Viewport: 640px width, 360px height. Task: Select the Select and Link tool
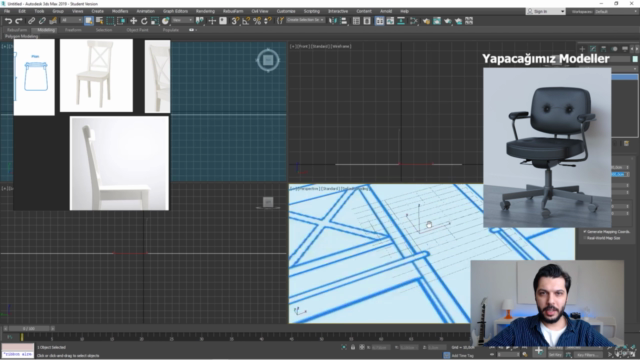31,21
